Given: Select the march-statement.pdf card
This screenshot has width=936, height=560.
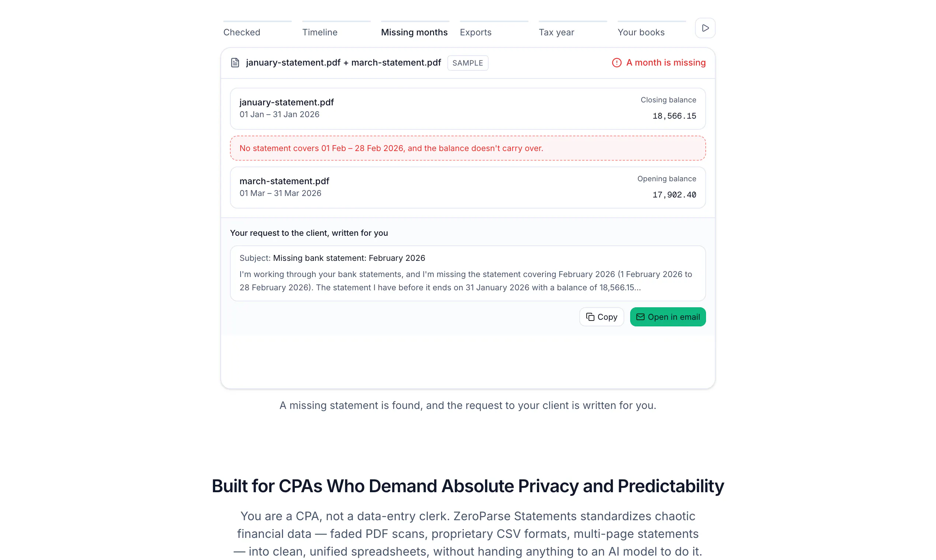Looking at the screenshot, I should coord(468,188).
